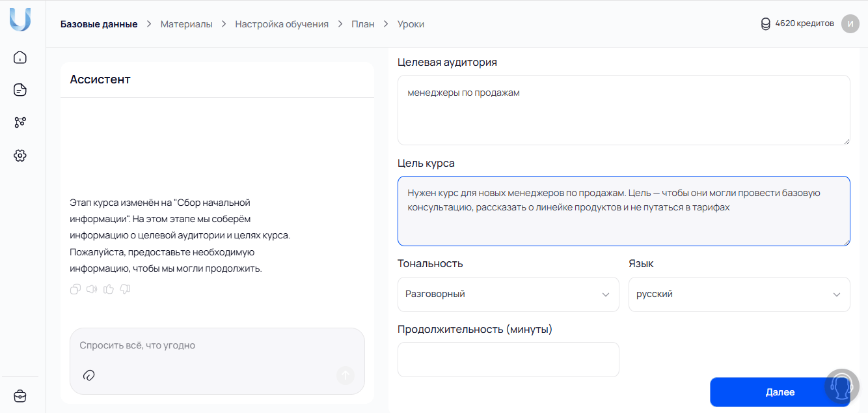Open the Язык dropdown

(739, 294)
